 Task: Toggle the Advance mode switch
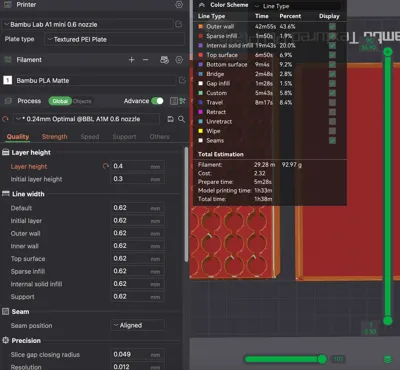(x=157, y=101)
